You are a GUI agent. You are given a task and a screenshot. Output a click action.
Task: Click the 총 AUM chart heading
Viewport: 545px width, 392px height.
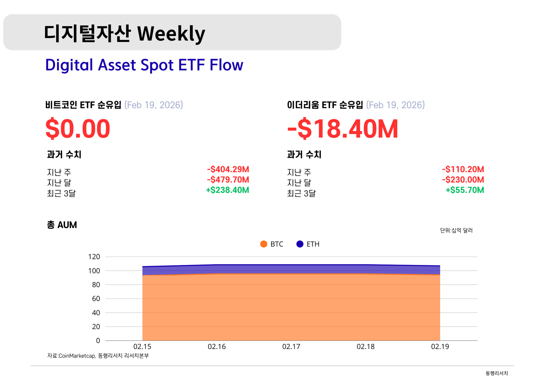[x=62, y=225]
